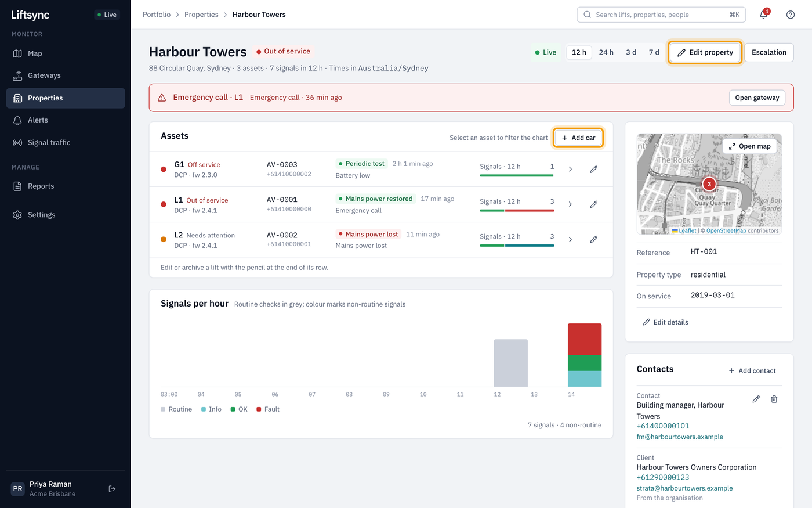Open the notifications bell icon
The width and height of the screenshot is (812, 508).
(763, 15)
